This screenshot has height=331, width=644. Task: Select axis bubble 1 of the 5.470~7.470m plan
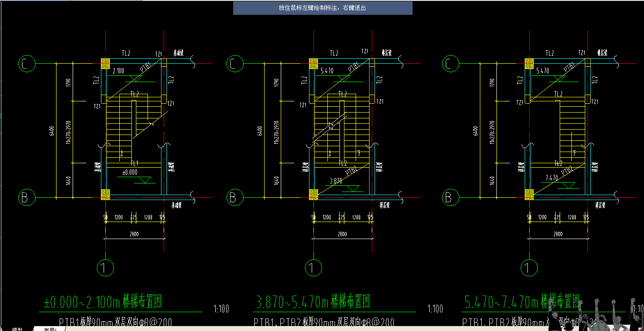tap(529, 268)
